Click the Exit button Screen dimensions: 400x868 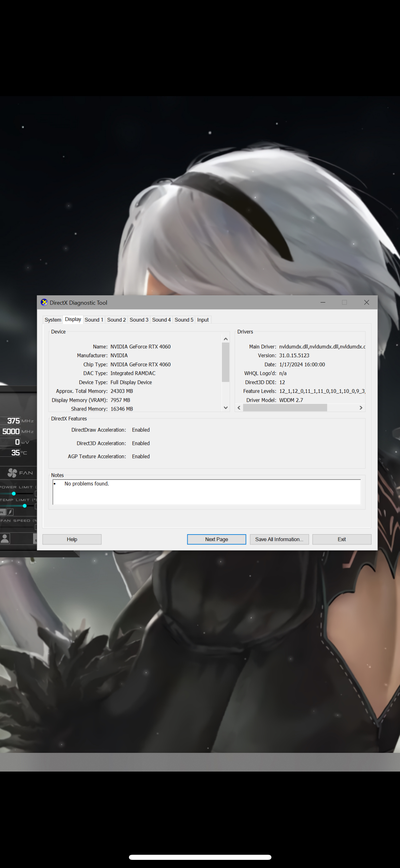[342, 539]
